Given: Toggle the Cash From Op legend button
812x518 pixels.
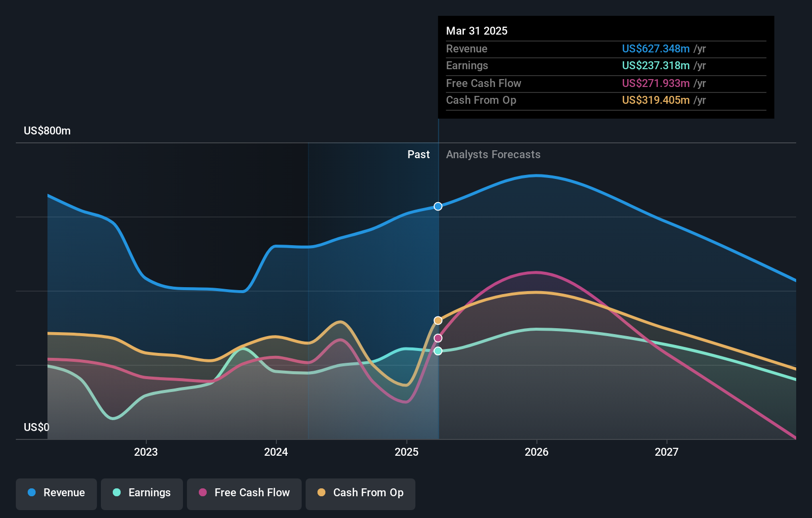Looking at the screenshot, I should click(361, 494).
